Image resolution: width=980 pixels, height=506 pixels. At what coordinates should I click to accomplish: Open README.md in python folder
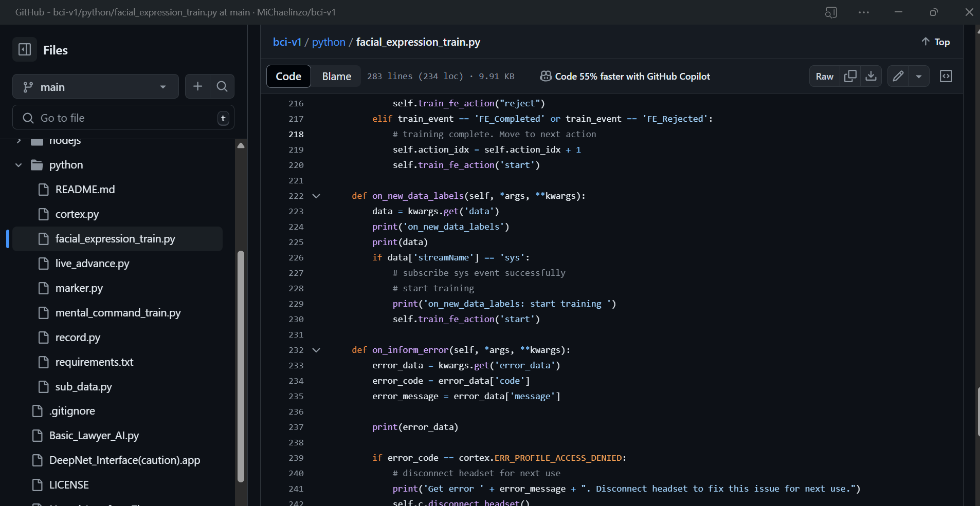pos(85,190)
